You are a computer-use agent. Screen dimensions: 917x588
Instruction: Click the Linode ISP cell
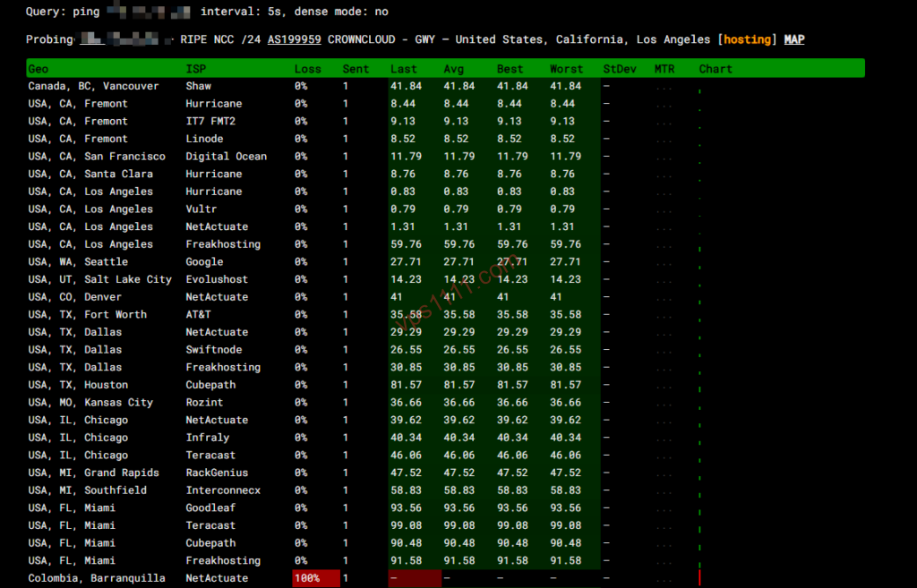point(204,139)
